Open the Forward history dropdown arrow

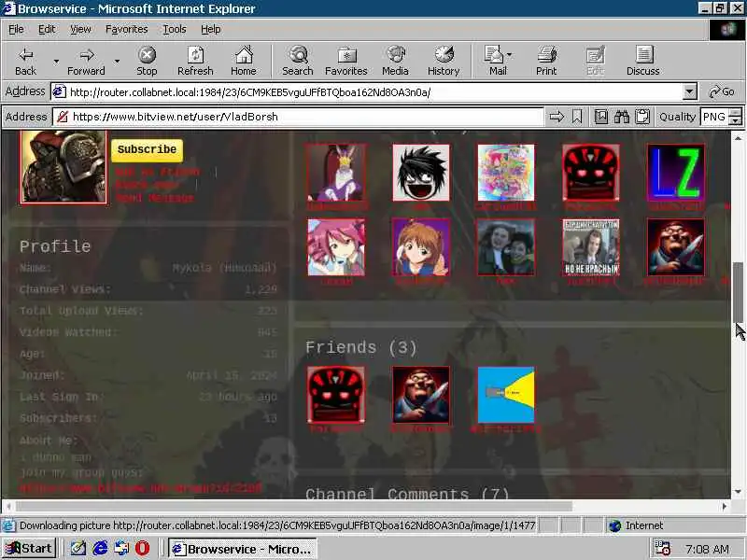(x=118, y=62)
